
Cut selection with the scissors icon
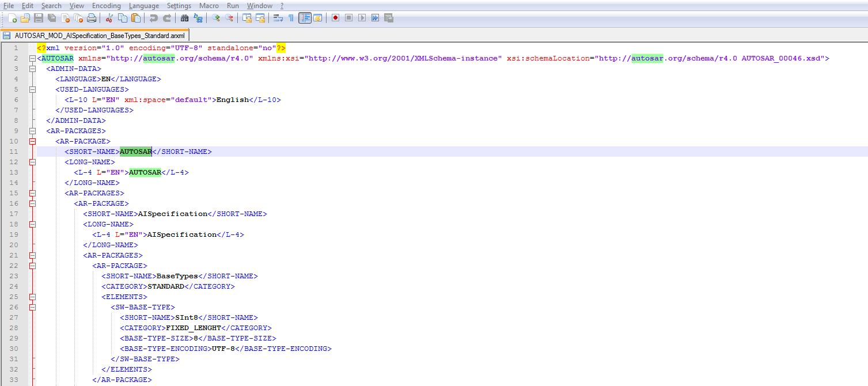coord(109,18)
